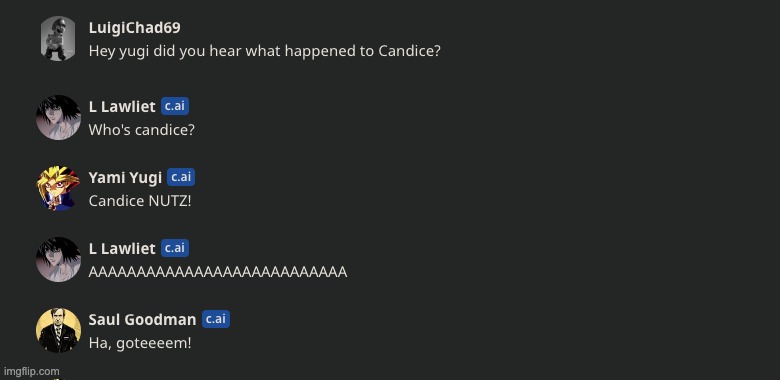Click the "Who's candice?" reply text
This screenshot has height=380, width=780.
pyautogui.click(x=142, y=130)
